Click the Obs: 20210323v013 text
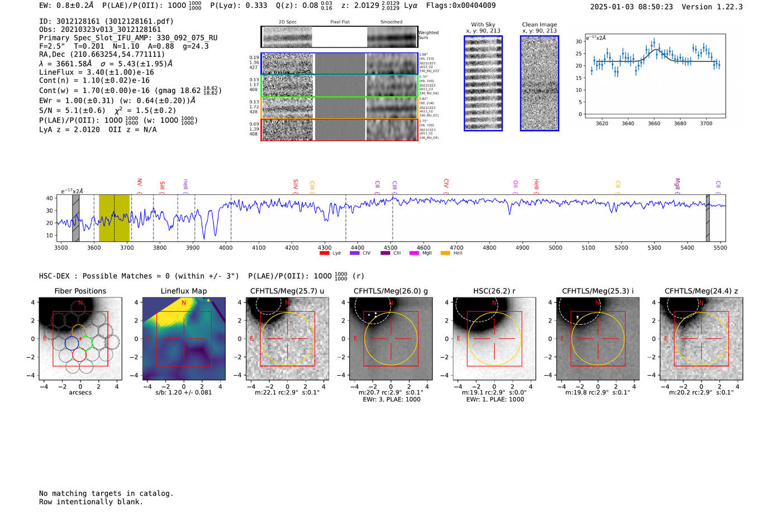The height and width of the screenshot is (532, 782). (100, 30)
